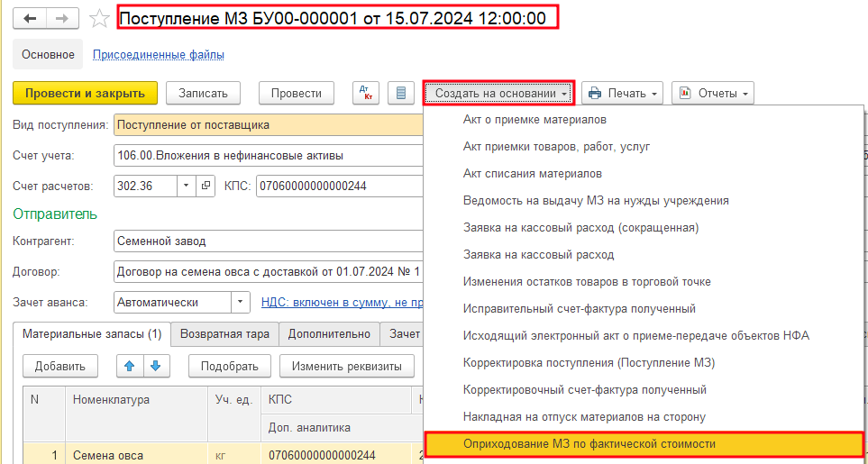868x464 pixels.
Task: Select Заявка на кассовый расход (сокращенная)
Action: (643, 228)
